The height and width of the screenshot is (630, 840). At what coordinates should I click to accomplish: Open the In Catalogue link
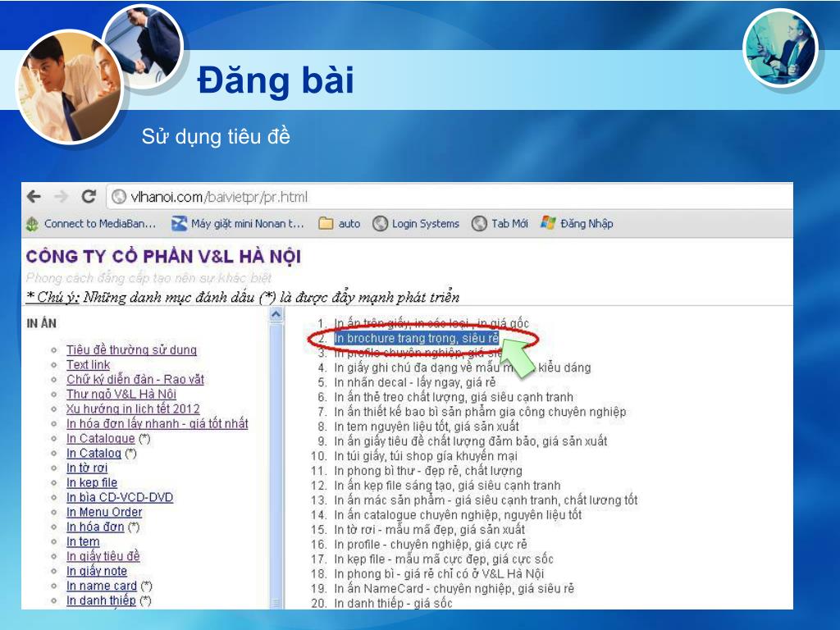pyautogui.click(x=101, y=438)
